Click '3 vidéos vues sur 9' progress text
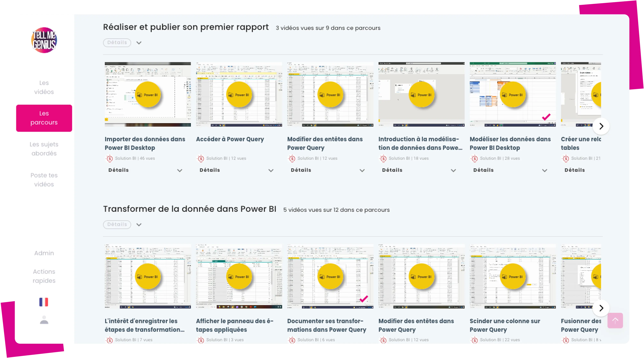Screen dimensions: 644x358 tap(328, 28)
